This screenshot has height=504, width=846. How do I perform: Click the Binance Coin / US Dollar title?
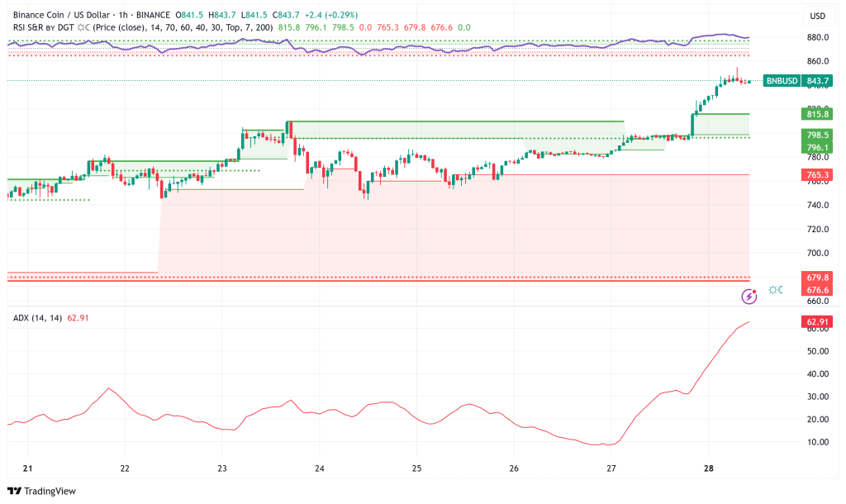(61, 15)
